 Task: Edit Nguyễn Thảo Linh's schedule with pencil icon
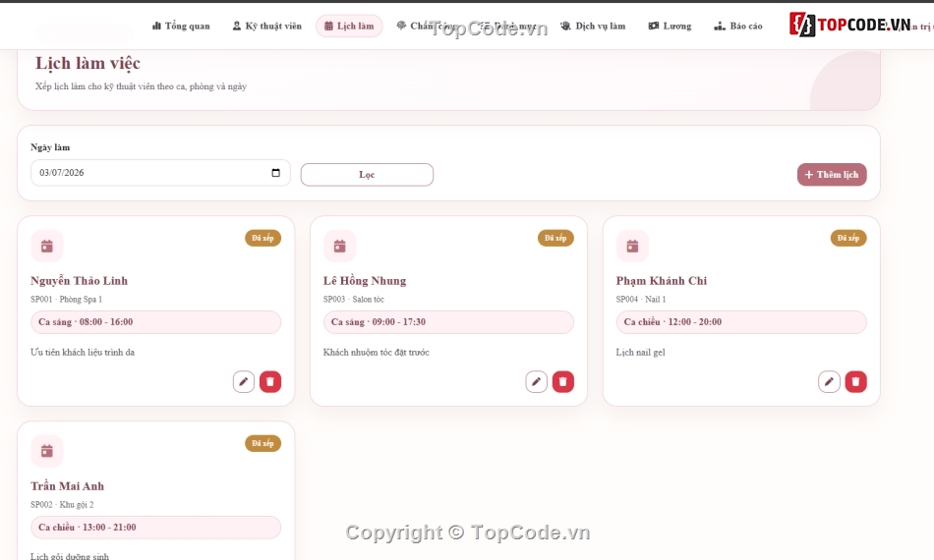coord(244,381)
